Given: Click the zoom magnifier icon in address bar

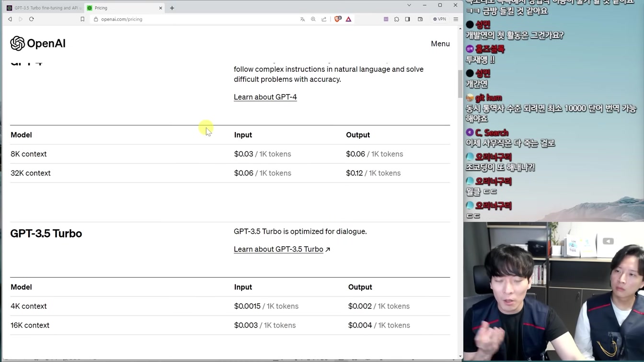Looking at the screenshot, I should [x=313, y=19].
